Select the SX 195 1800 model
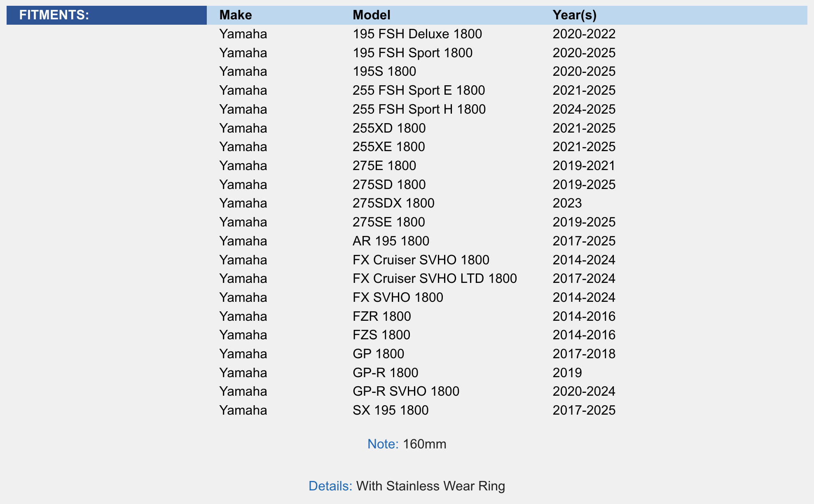The image size is (814, 504). click(x=391, y=410)
